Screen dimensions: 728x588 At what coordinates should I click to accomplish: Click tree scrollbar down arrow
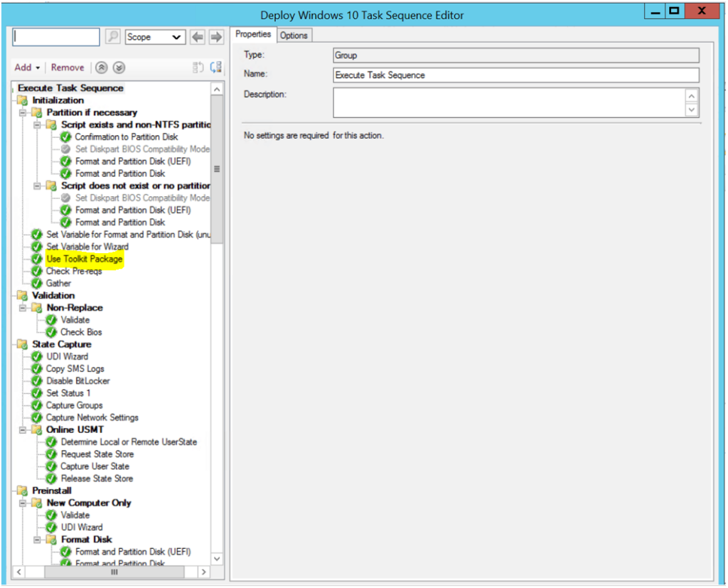tap(217, 559)
